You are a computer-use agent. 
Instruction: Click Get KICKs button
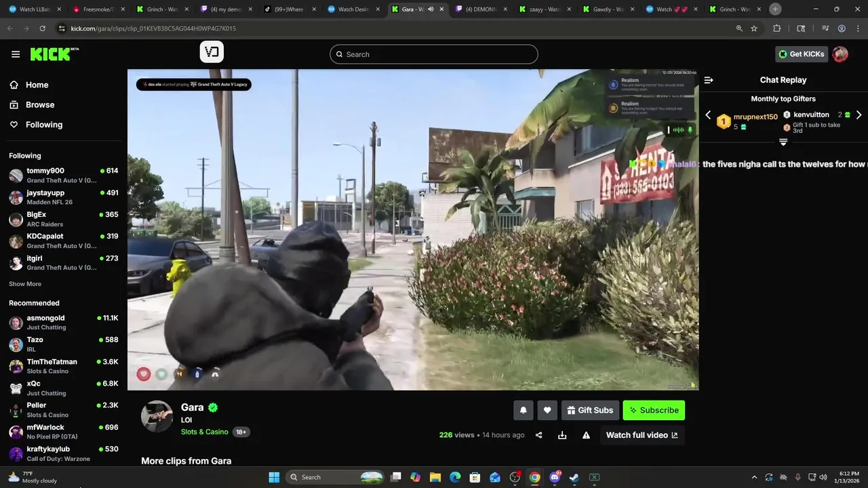[x=802, y=54]
